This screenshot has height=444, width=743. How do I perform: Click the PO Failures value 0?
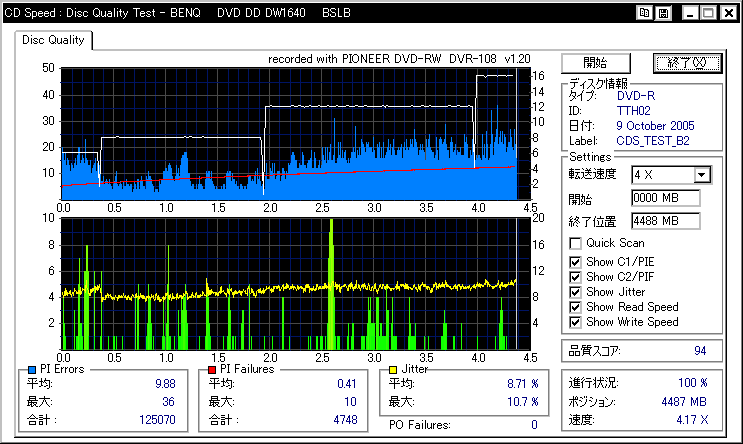pyautogui.click(x=534, y=425)
